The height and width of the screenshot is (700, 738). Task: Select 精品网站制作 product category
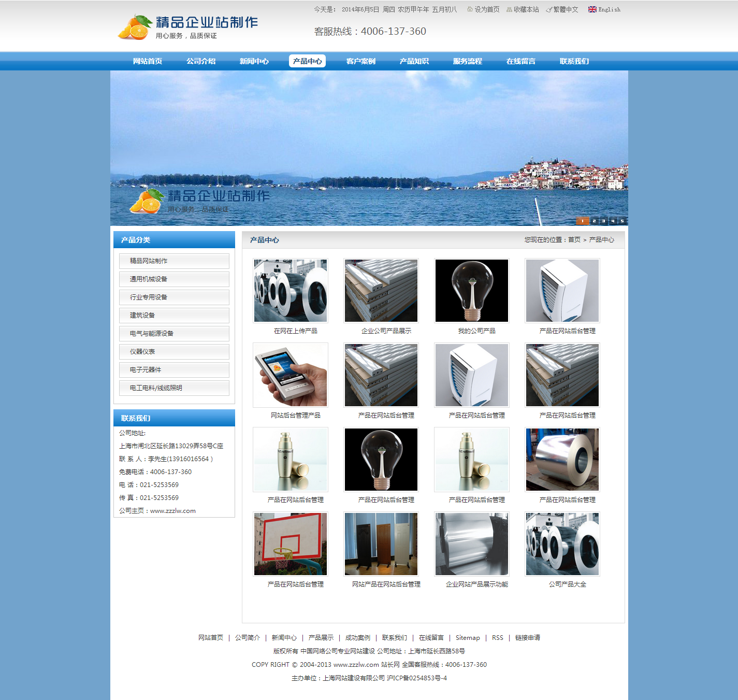tap(174, 261)
